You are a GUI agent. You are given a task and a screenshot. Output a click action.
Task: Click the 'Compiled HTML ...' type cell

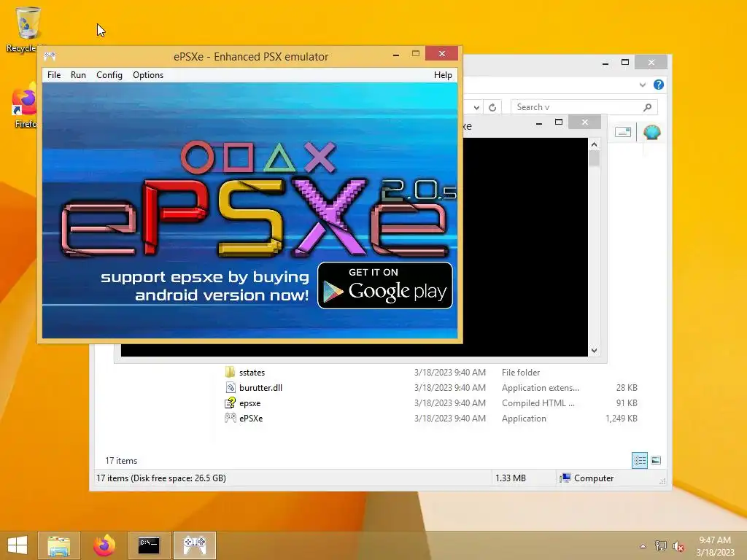[x=538, y=402]
